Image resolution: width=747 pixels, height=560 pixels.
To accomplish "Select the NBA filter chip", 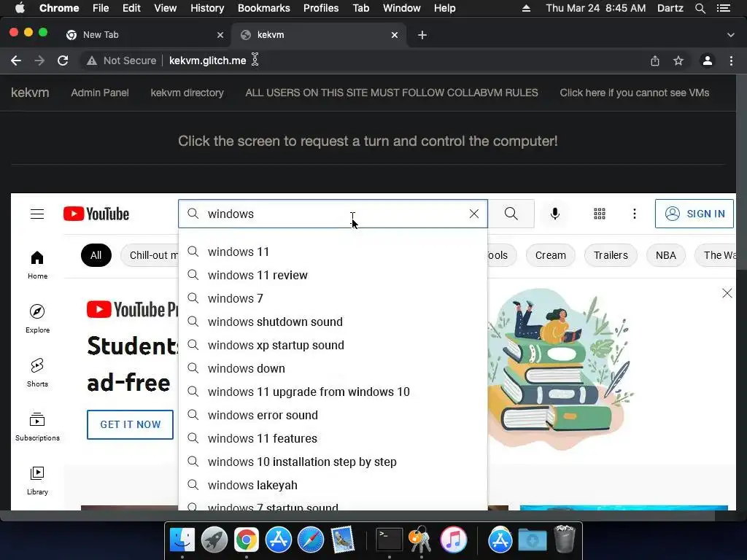I will [x=665, y=255].
